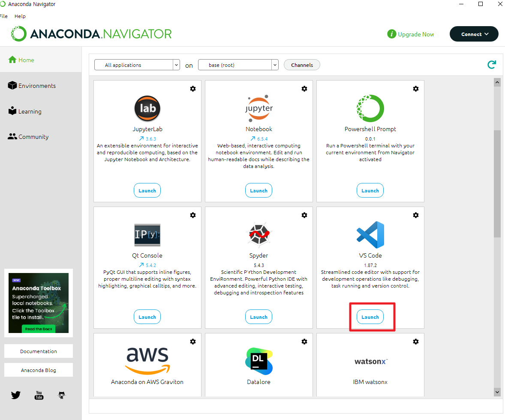This screenshot has width=505, height=420.
Task: Click Qt Console version 5.4.2 update link
Action: (147, 265)
